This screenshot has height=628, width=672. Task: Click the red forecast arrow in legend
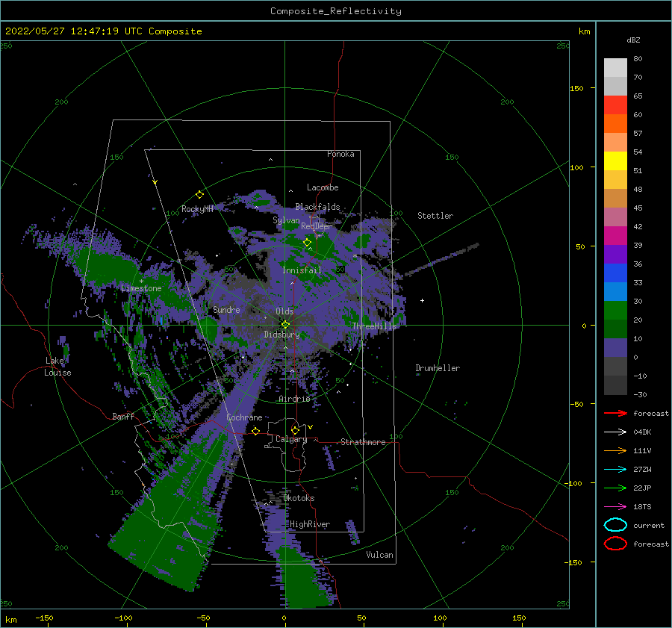point(615,413)
